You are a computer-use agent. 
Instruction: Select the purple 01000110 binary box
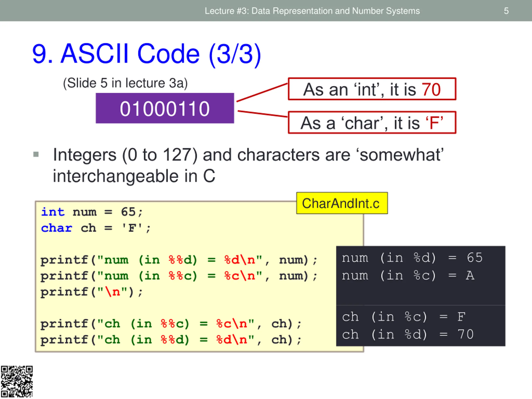[165, 108]
